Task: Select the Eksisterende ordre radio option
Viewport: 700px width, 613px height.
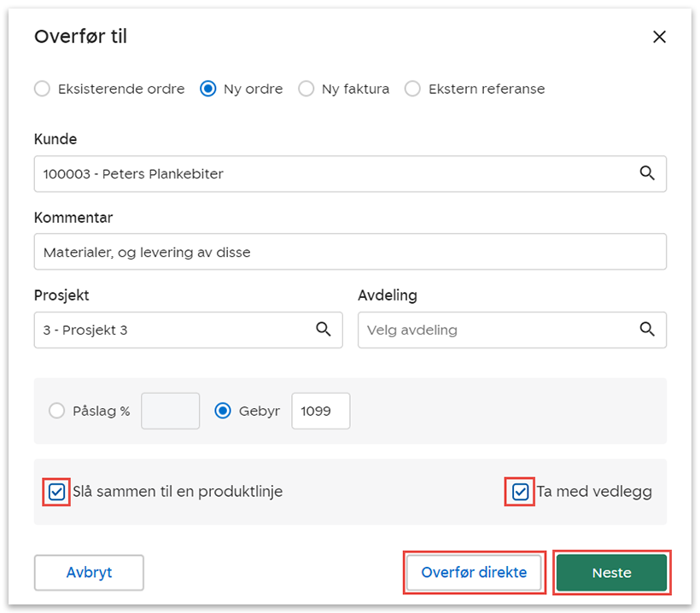Action: click(x=42, y=89)
